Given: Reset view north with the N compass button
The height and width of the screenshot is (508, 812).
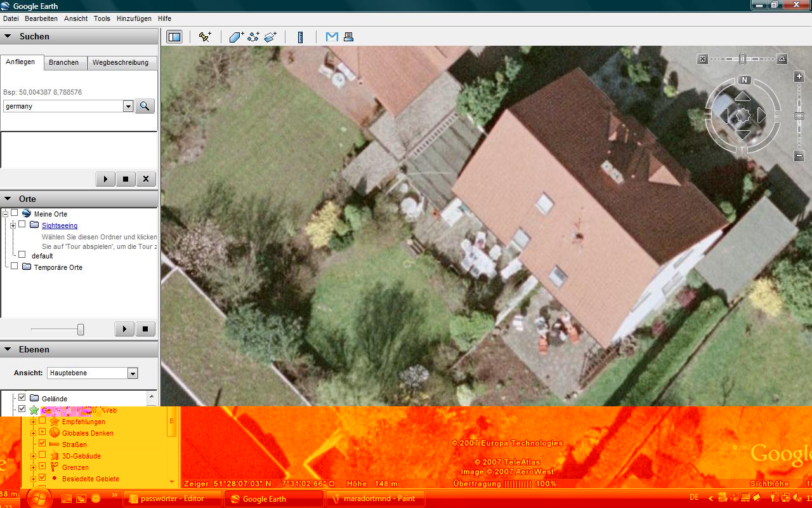Looking at the screenshot, I should pos(744,80).
